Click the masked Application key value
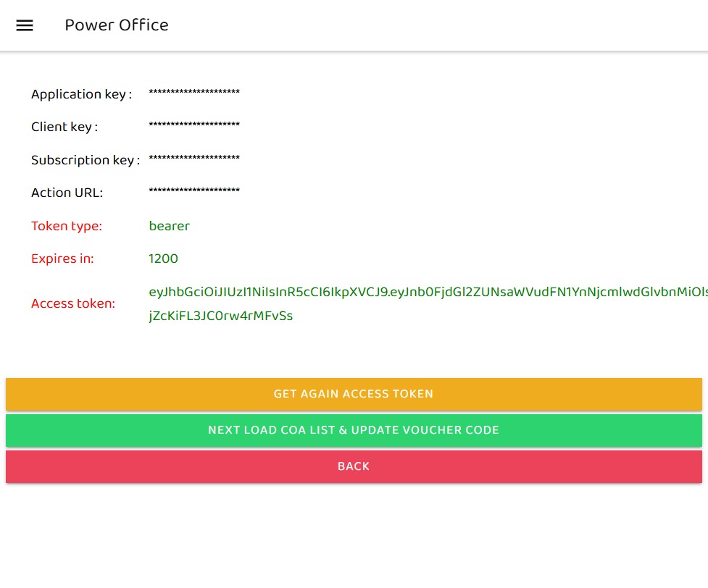 [x=194, y=93]
